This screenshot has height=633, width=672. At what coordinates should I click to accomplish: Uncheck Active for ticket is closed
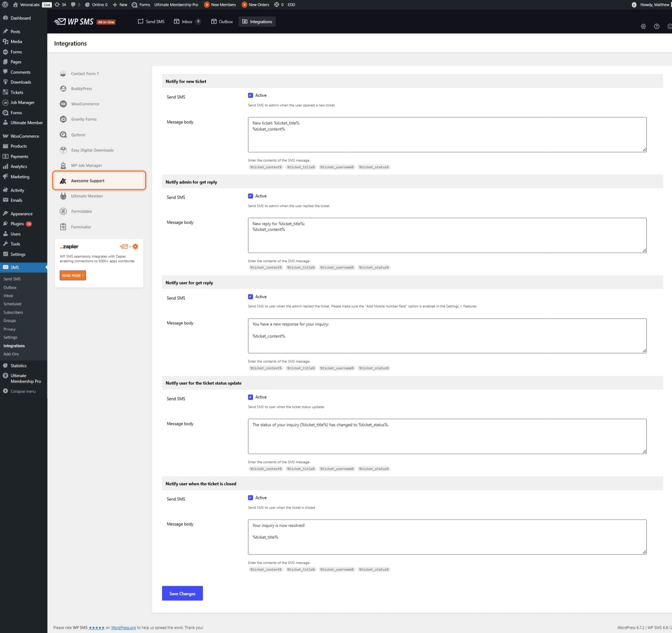251,498
